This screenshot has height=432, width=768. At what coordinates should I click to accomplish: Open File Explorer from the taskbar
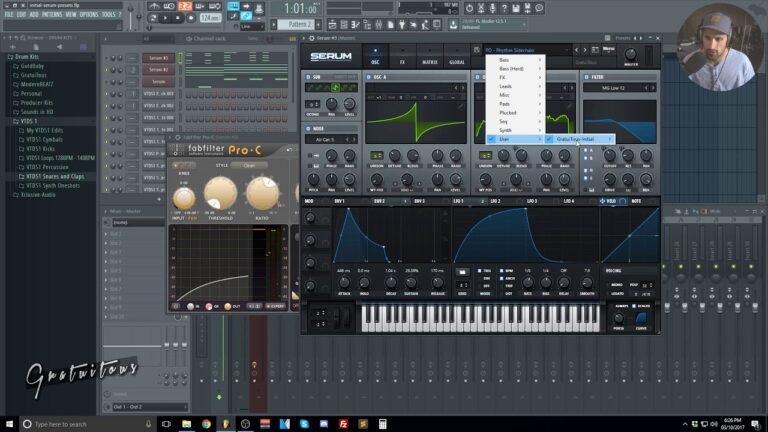point(187,424)
